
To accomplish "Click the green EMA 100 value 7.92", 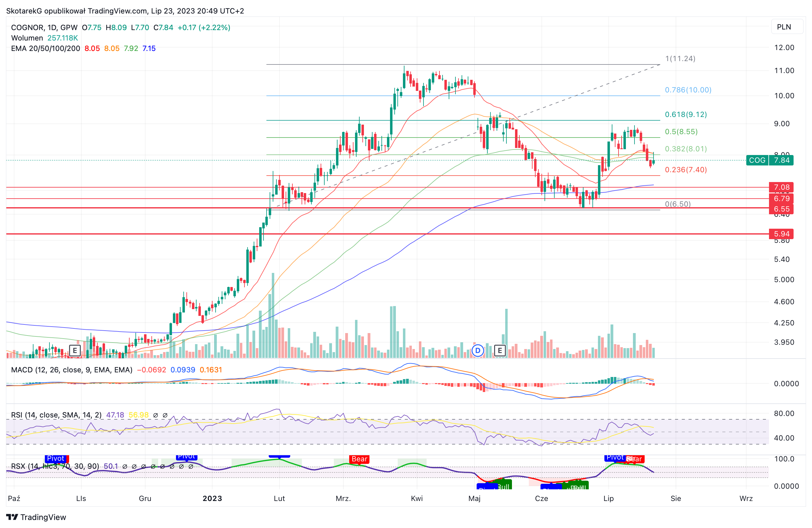I will click(x=131, y=49).
